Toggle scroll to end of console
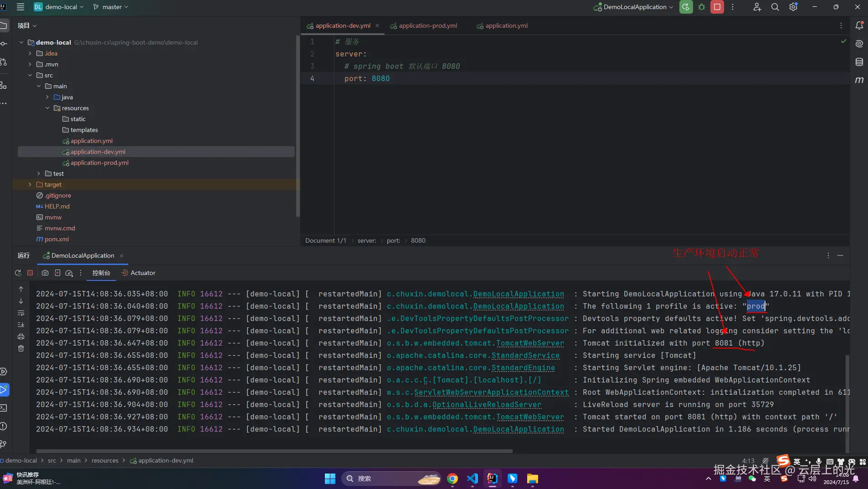Image resolution: width=868 pixels, height=489 pixels. tap(21, 325)
